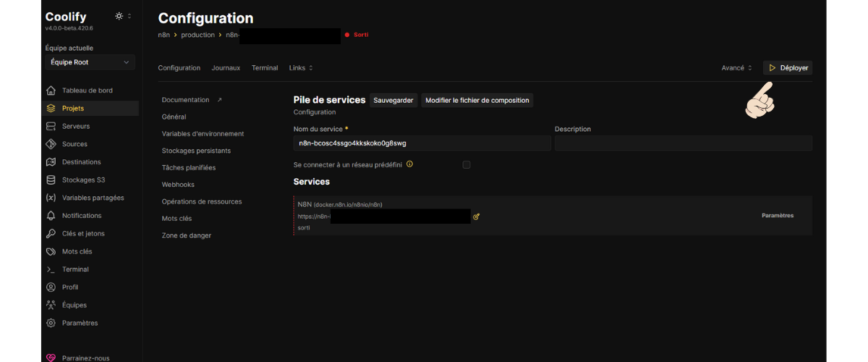Open Paramètres of the N8N service
868x362 pixels.
tap(778, 216)
